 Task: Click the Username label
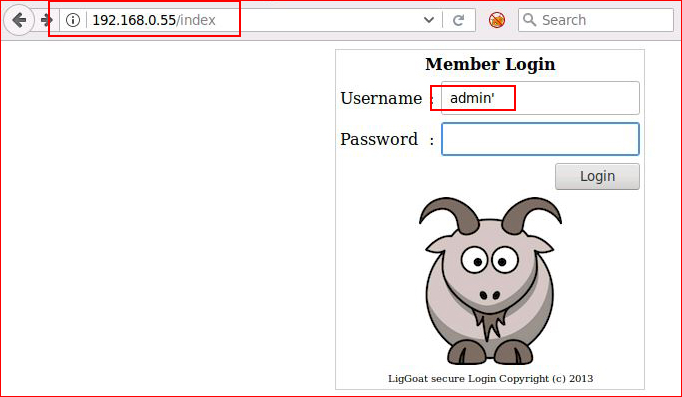381,98
